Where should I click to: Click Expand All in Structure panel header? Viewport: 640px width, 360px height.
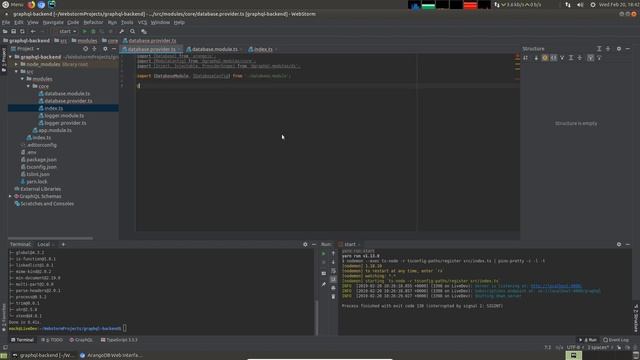[x=599, y=49]
